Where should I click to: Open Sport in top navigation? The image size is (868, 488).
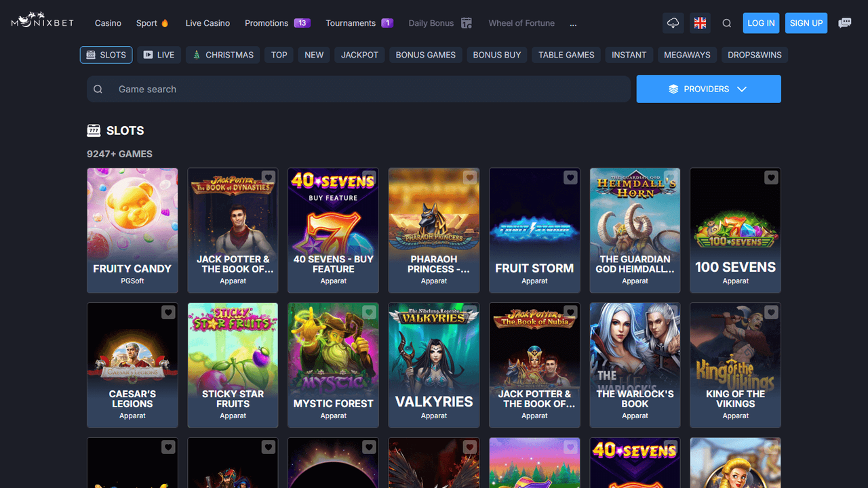[x=146, y=23]
